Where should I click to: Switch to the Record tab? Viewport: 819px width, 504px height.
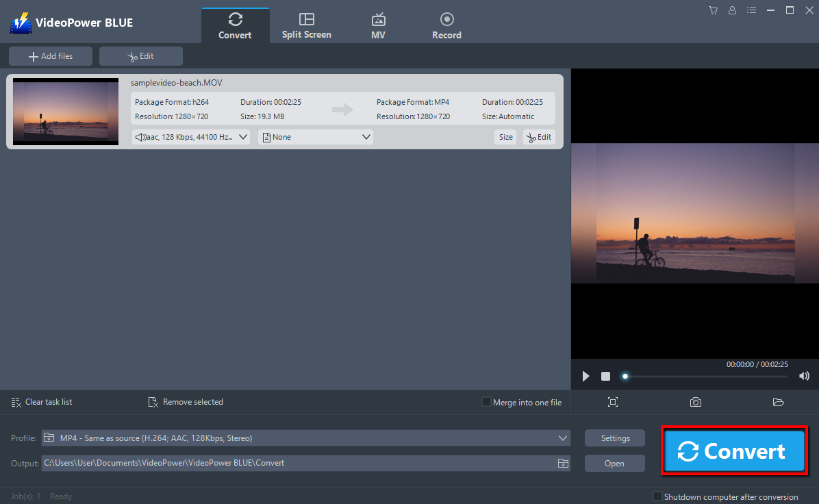tap(446, 25)
